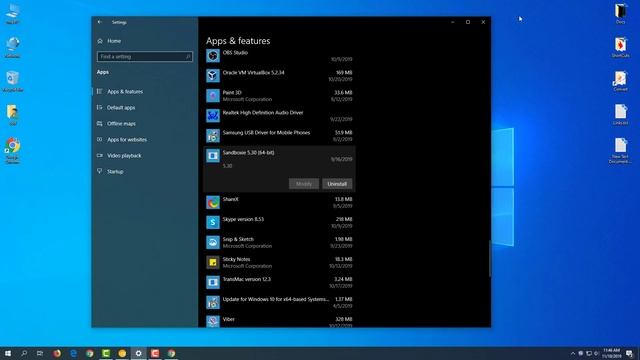640x360 pixels.
Task: Select Realtek High Definition Audio Driver icon
Action: coord(213,116)
